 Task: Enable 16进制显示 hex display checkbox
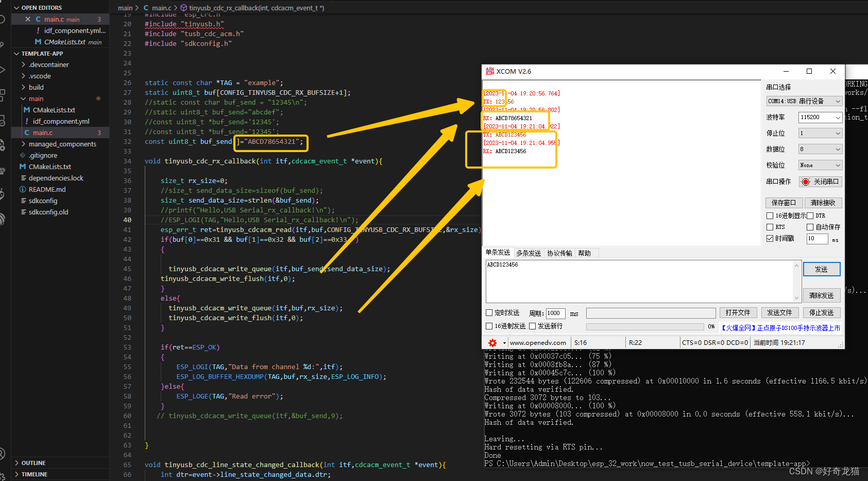coord(770,215)
